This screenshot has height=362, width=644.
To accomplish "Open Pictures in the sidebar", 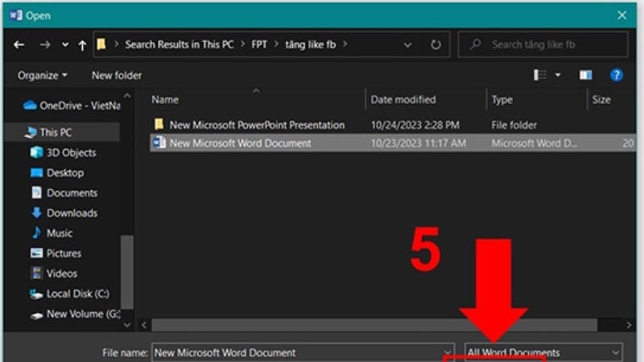I will 56,253.
